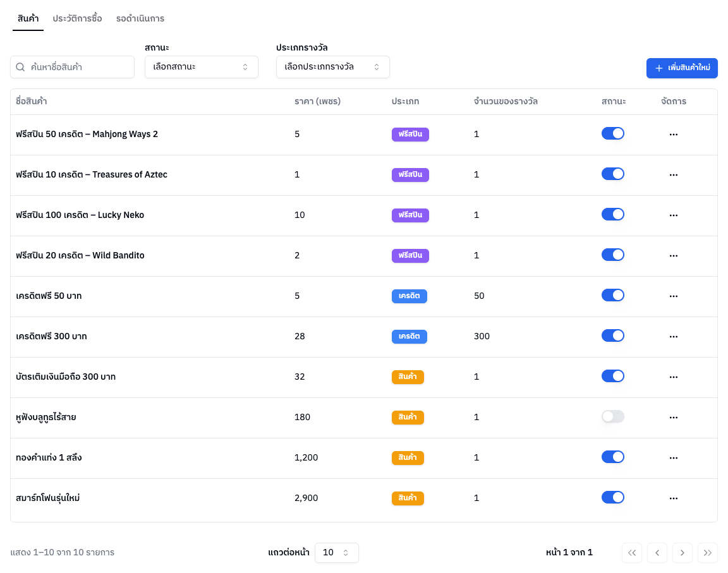This screenshot has height=573, width=728.
Task: Switch to the ประวัติการซื้อ tab
Action: pos(77,18)
